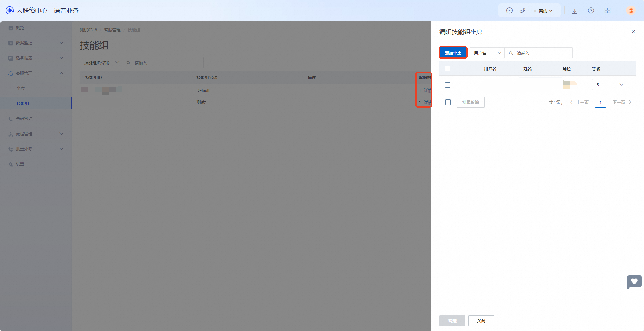Click the 添加坐席 button
This screenshot has height=331, width=644.
click(x=453, y=53)
